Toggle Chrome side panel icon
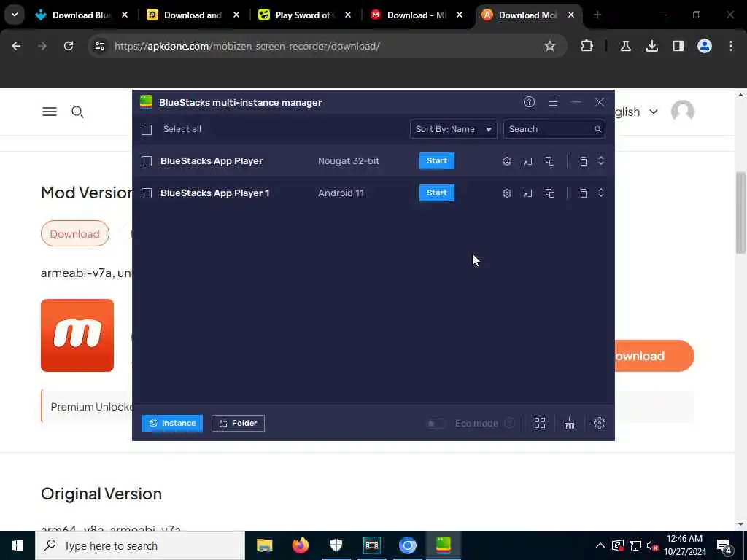Viewport: 747px width, 560px height. [x=678, y=46]
